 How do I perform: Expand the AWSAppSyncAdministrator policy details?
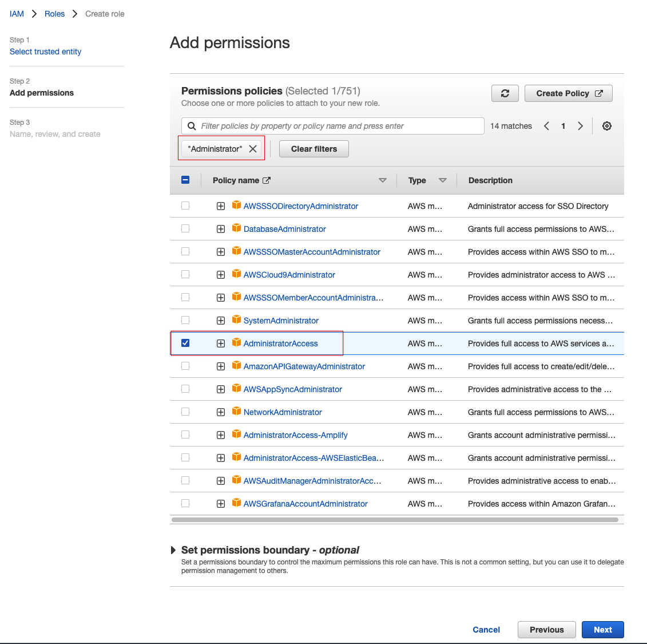coord(221,389)
